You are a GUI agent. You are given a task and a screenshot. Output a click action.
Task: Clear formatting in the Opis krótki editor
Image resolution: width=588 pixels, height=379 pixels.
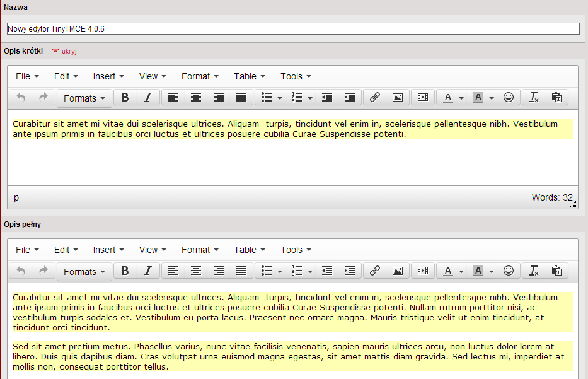pos(534,98)
